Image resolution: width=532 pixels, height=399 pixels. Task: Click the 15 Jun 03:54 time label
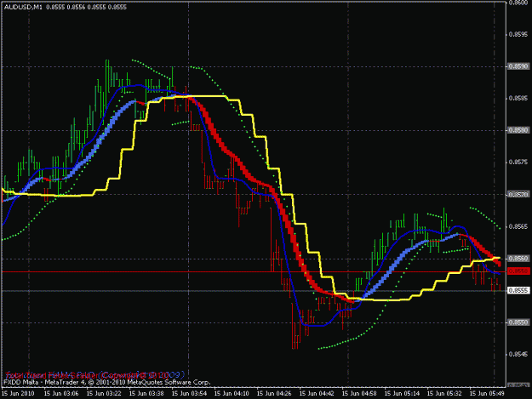pyautogui.click(x=189, y=394)
